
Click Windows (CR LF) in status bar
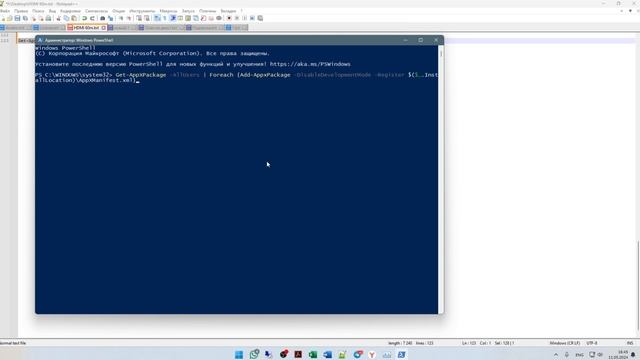tap(564, 343)
